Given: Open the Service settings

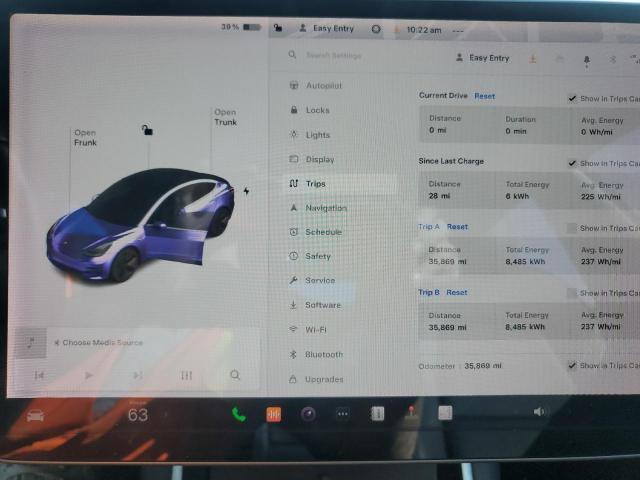Looking at the screenshot, I should tap(312, 280).
